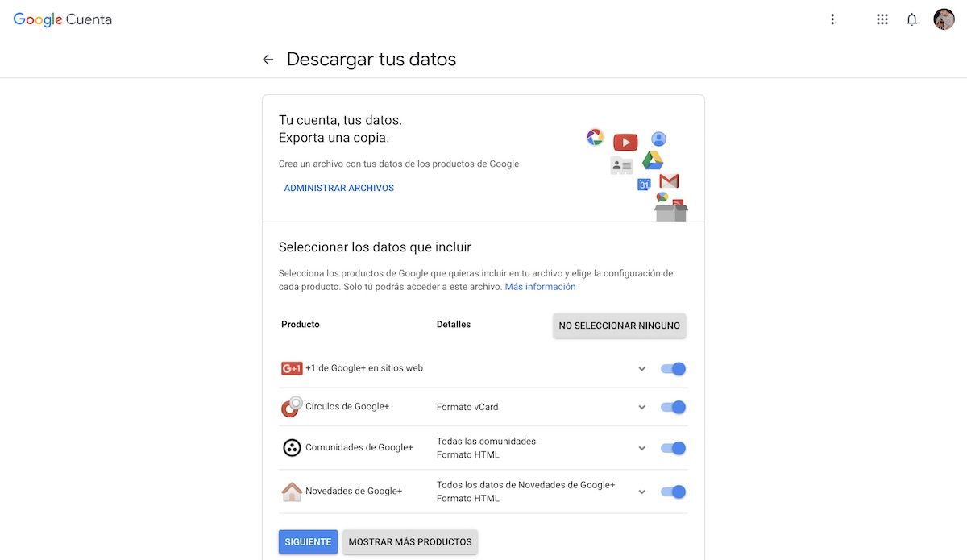Click NO SELECCIONAR NINGUNO button
The height and width of the screenshot is (560, 967).
[619, 326]
